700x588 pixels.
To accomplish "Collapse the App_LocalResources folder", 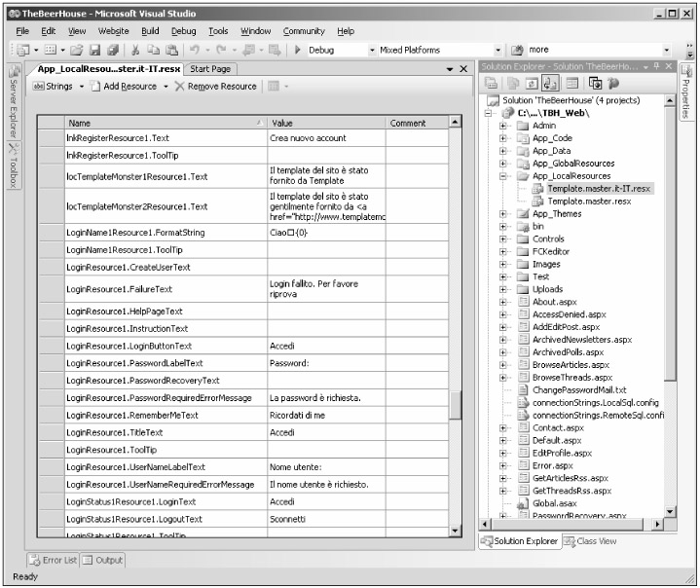I will [x=503, y=176].
